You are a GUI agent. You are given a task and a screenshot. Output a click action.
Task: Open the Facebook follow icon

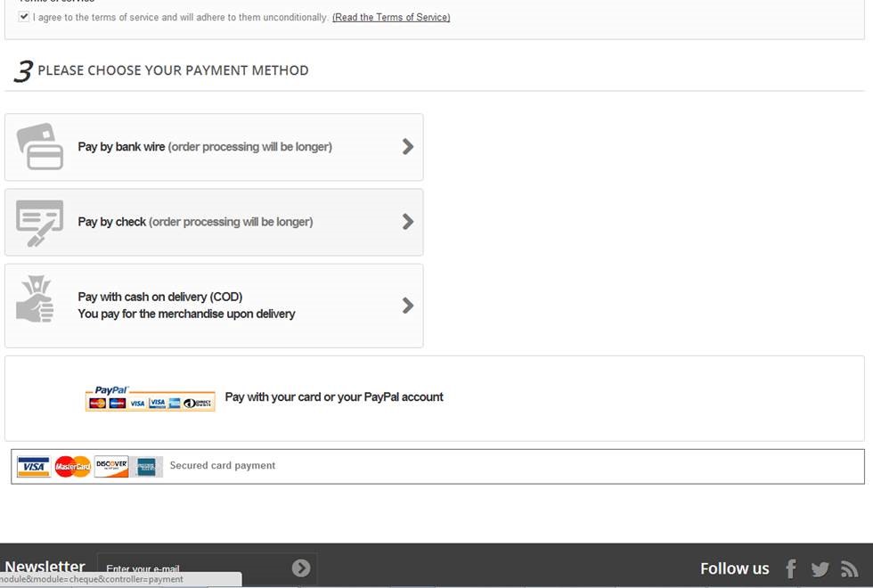[x=790, y=569]
